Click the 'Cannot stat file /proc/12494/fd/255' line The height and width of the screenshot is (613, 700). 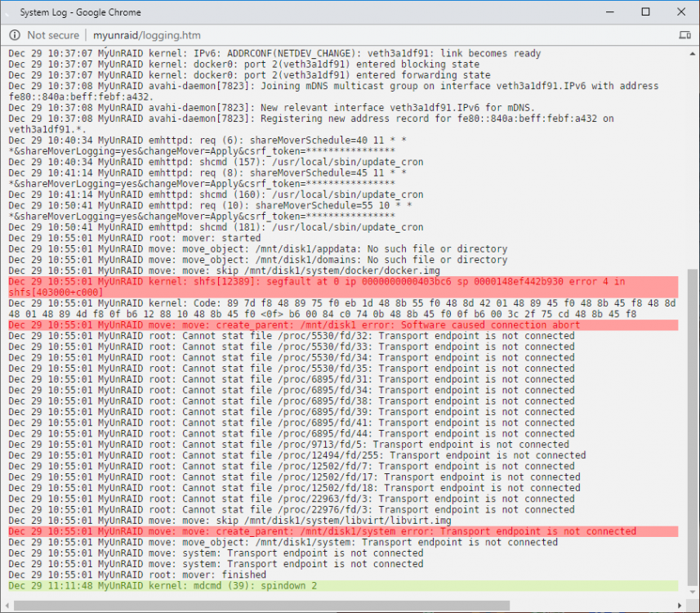[296, 455]
